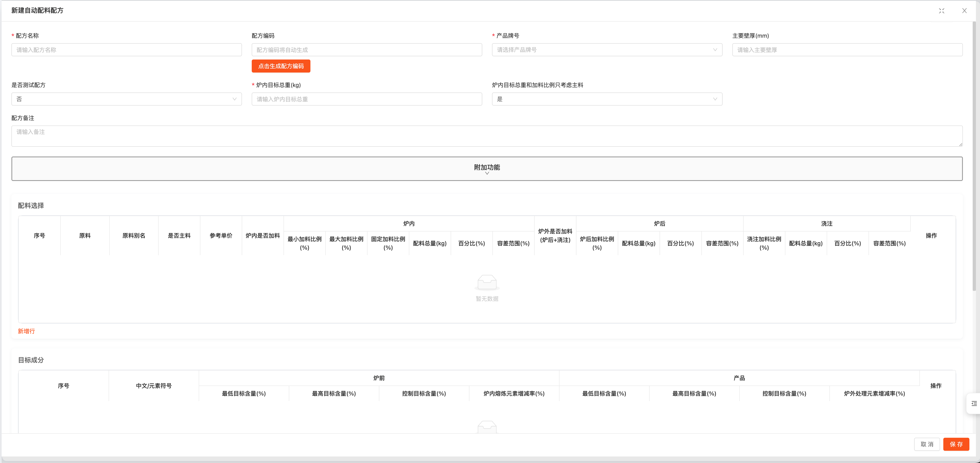The image size is (980, 463).
Task: Click the fullscreen toggle icon in dialog header
Action: click(941, 11)
